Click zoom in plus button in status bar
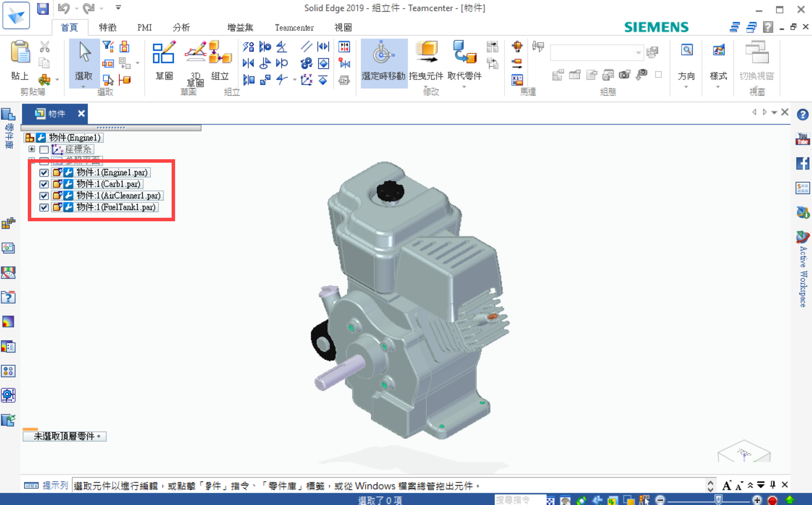 pyautogui.click(x=757, y=500)
